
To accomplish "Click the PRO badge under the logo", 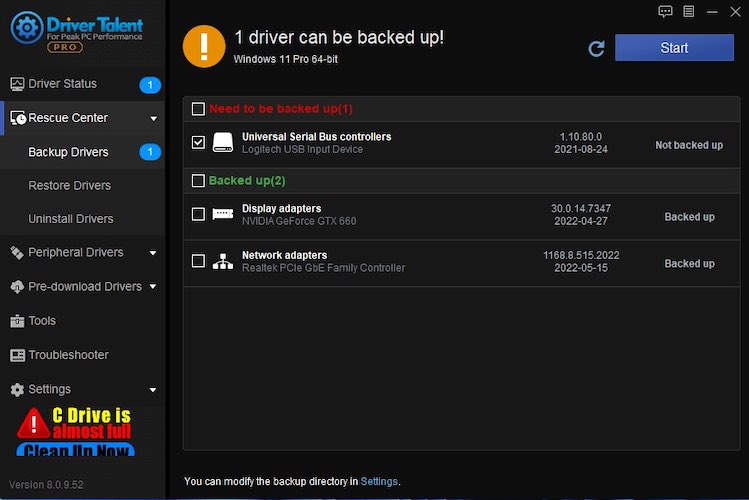I will [65, 47].
